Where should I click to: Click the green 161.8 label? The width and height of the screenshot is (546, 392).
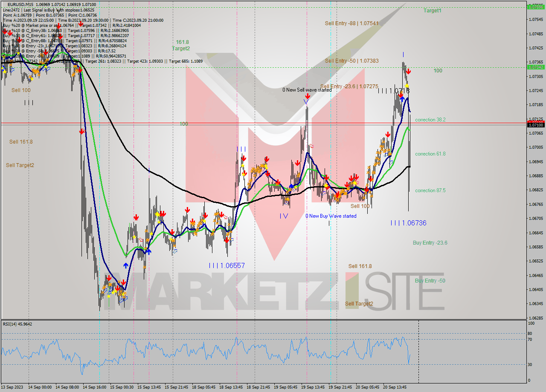tap(182, 42)
